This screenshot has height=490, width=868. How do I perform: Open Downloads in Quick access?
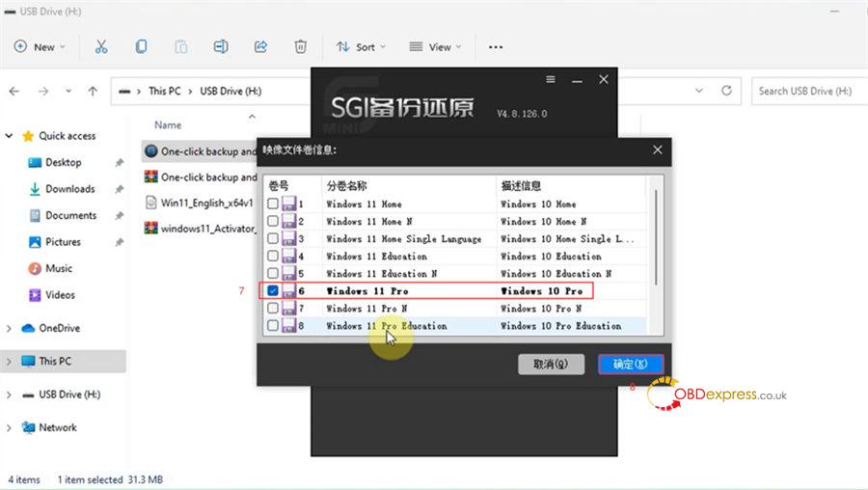point(69,189)
